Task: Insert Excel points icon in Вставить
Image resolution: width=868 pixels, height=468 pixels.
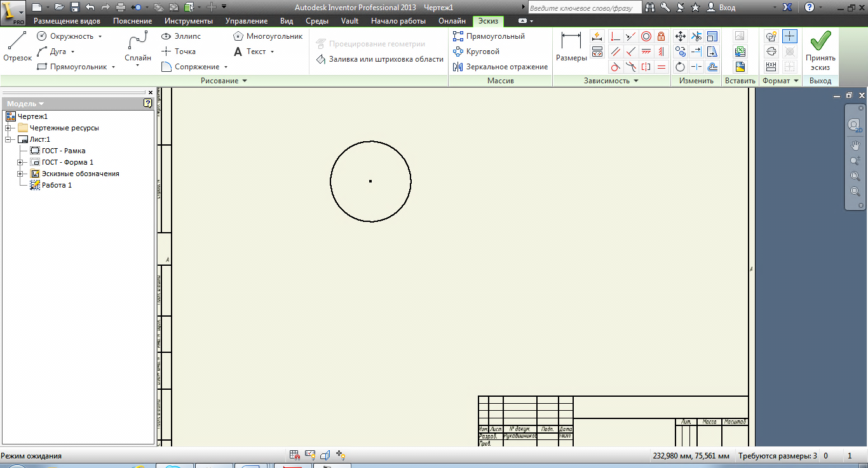Action: 740,52
